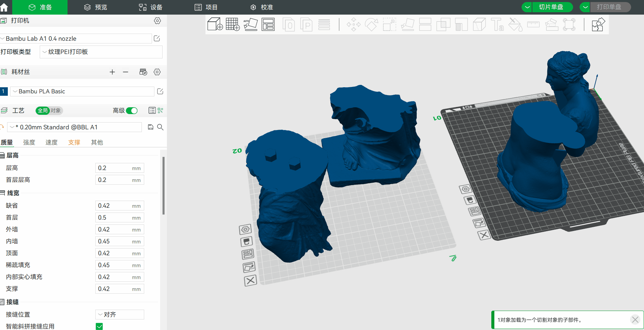The image size is (644, 330).
Task: Click the 首层 0.5 line width field
Action: click(x=120, y=218)
